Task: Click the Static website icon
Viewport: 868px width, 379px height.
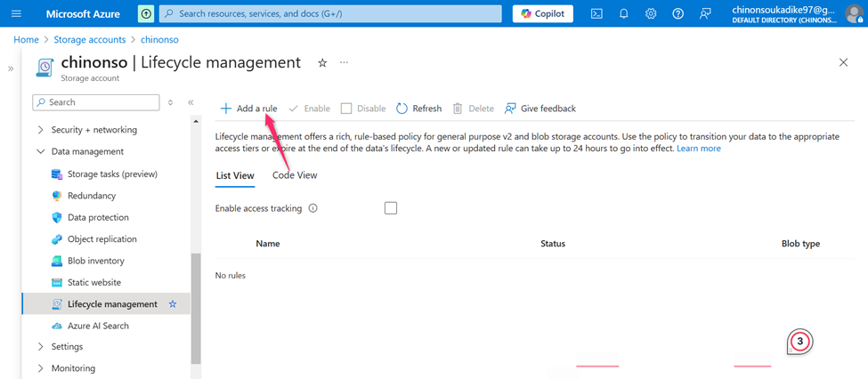Action: point(57,282)
